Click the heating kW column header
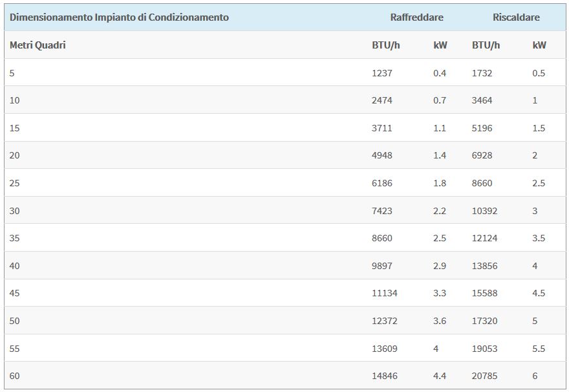The width and height of the screenshot is (569, 392). tap(539, 45)
